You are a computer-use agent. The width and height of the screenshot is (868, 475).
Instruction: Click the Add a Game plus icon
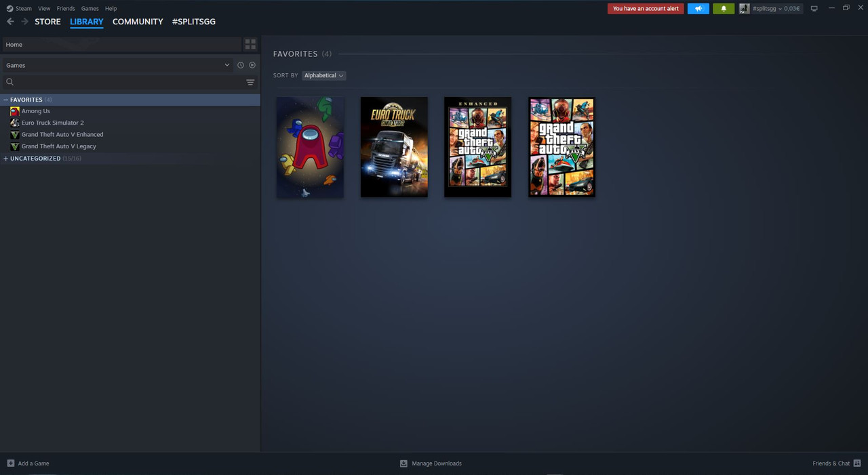point(10,463)
